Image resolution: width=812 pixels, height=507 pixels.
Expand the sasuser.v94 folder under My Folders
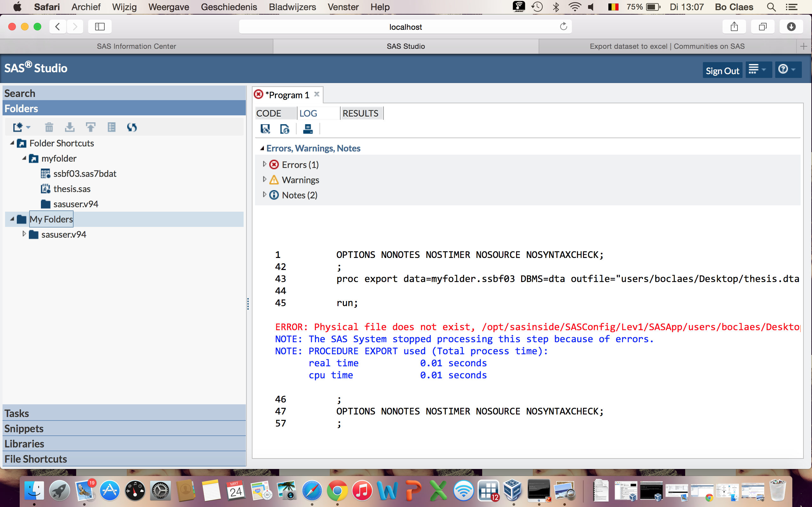tap(24, 234)
